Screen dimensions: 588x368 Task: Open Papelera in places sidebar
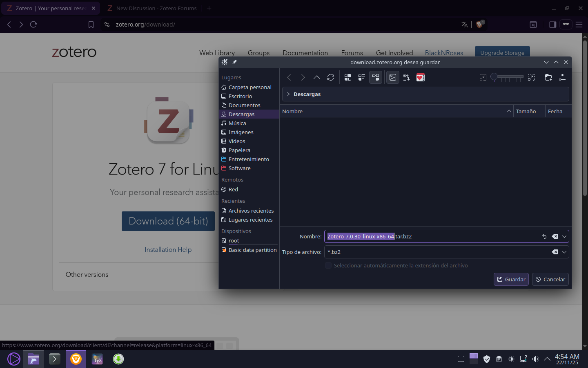[x=249, y=150]
